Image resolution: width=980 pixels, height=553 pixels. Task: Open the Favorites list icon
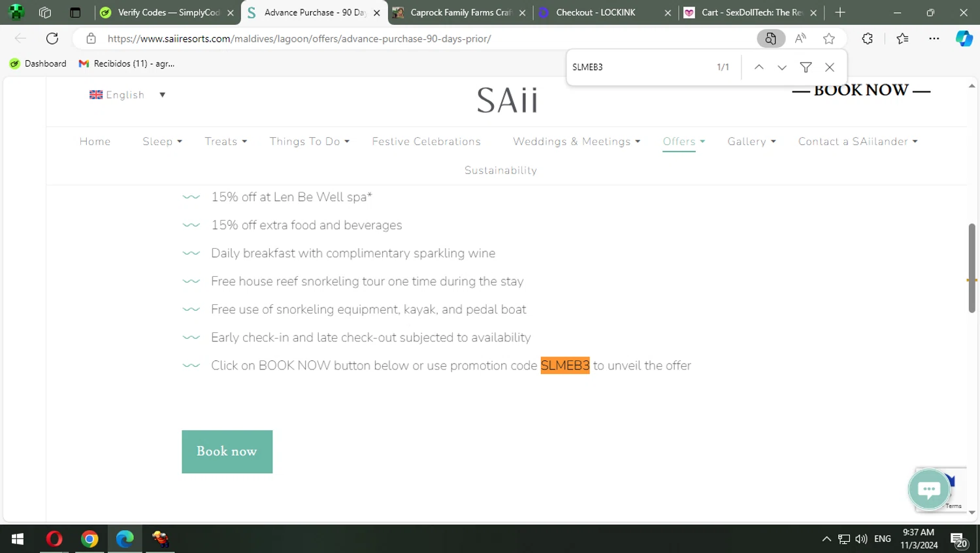point(903,39)
